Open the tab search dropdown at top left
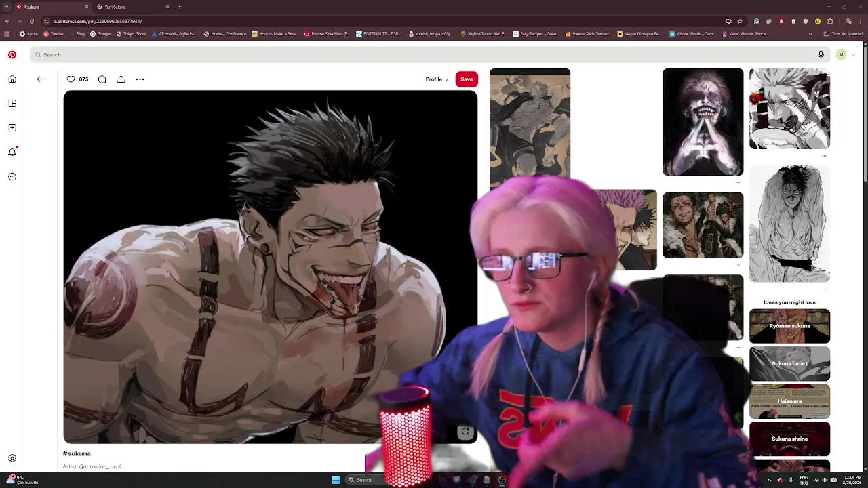The image size is (868, 488). (7, 7)
